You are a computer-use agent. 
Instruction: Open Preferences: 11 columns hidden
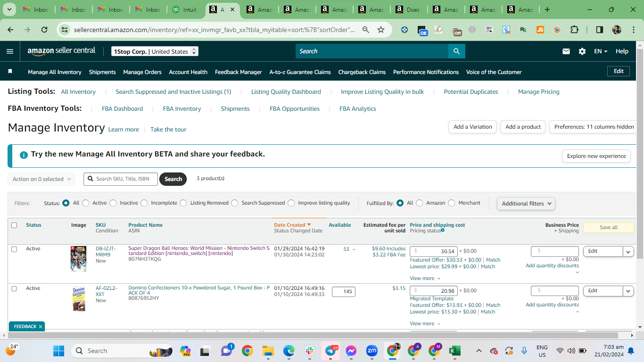594,127
